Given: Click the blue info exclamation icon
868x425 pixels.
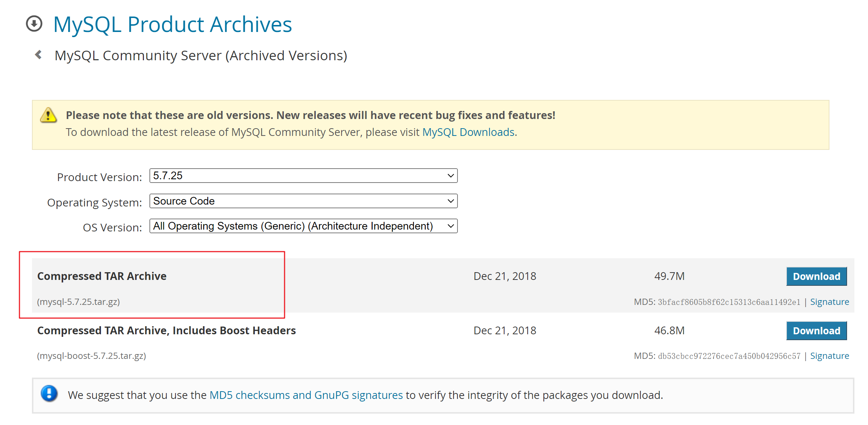Looking at the screenshot, I should click(49, 393).
